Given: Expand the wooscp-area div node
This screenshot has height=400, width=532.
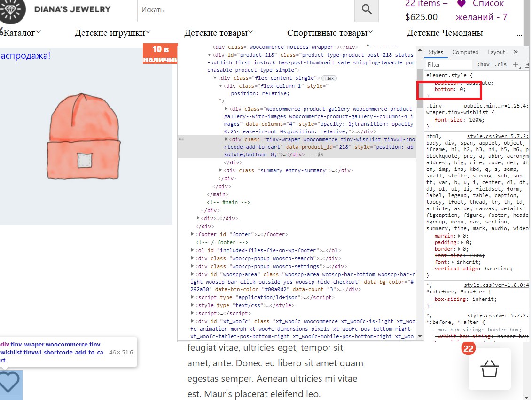Looking at the screenshot, I should click(x=192, y=274).
